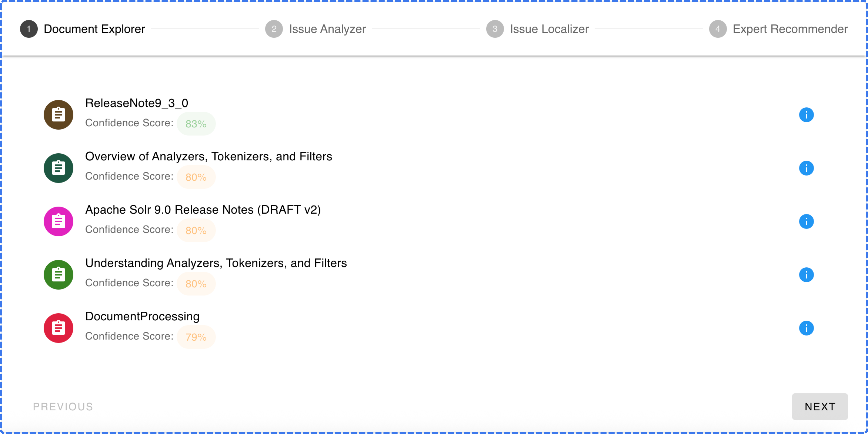Screen dimensions: 868x434
Task: Click the red DocumentProcessing clipboard icon
Action: pos(58,328)
